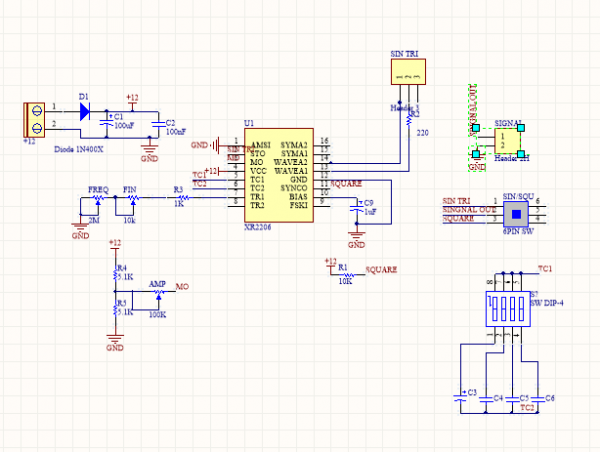Screen dimensions: 600x452
Task: Select the SIN/SQU 6PIN switch body
Action: coord(516,214)
